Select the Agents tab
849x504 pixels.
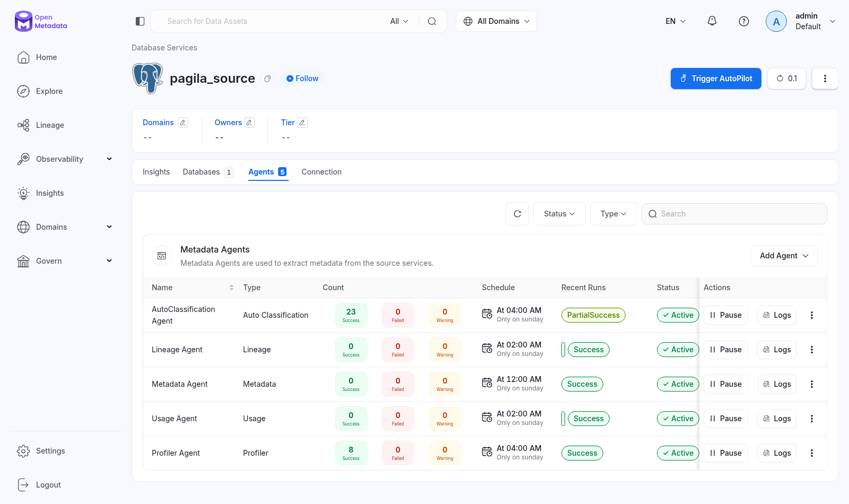point(268,172)
